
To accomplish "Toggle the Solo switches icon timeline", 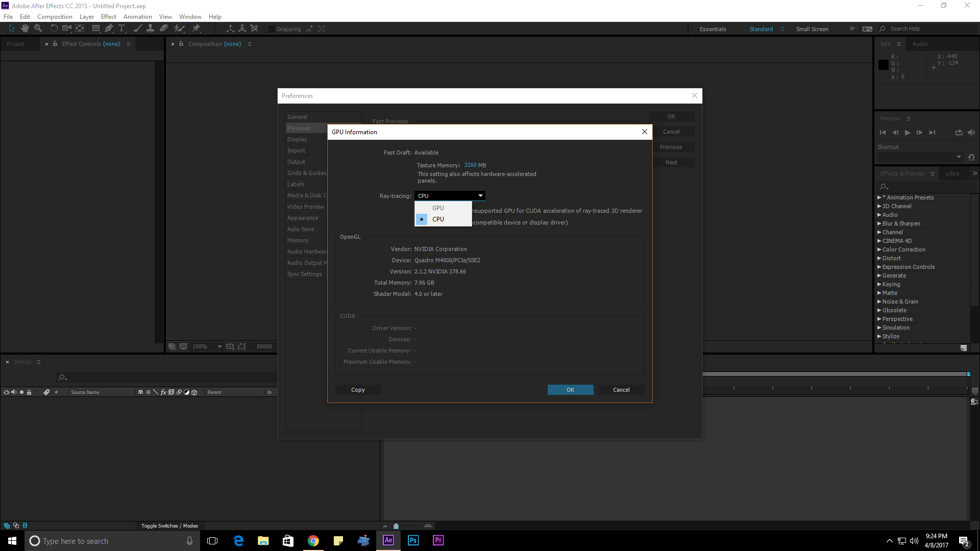I will click(x=21, y=391).
